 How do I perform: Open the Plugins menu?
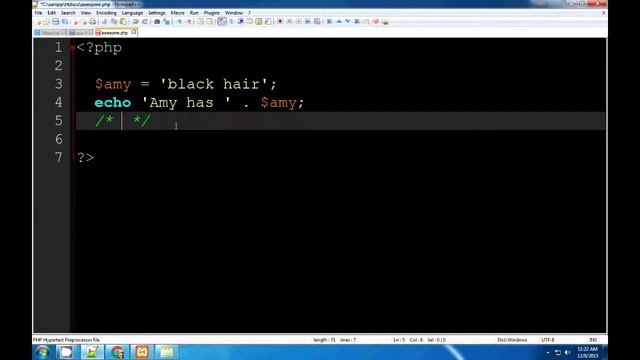click(211, 13)
